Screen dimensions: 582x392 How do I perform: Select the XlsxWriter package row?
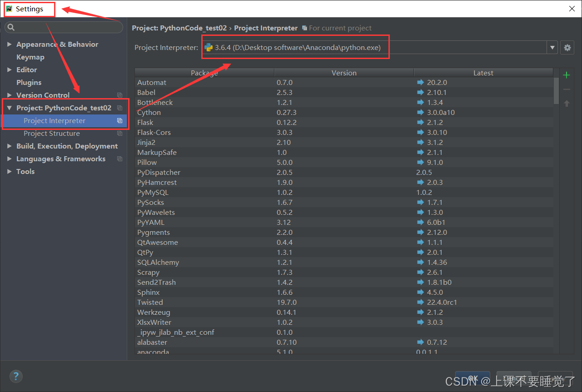(344, 323)
